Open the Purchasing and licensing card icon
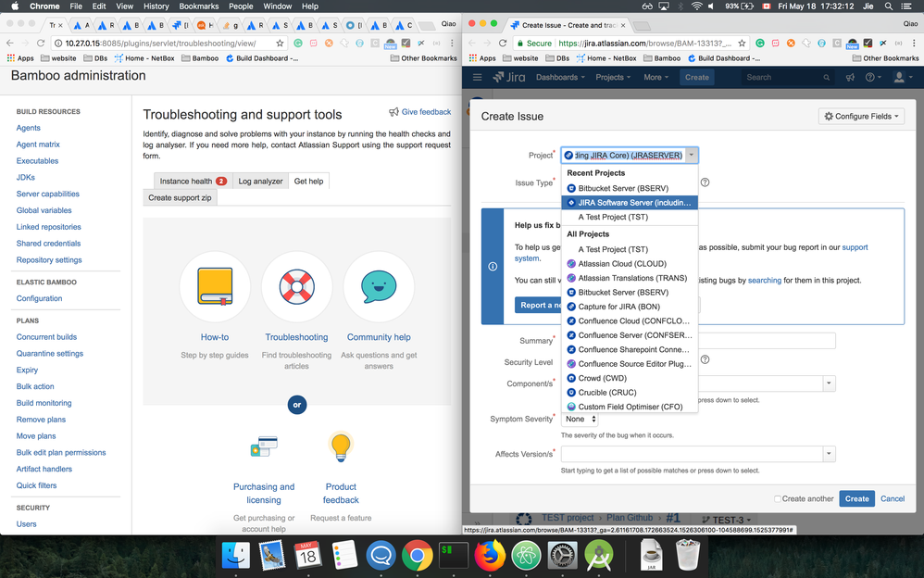 click(264, 446)
